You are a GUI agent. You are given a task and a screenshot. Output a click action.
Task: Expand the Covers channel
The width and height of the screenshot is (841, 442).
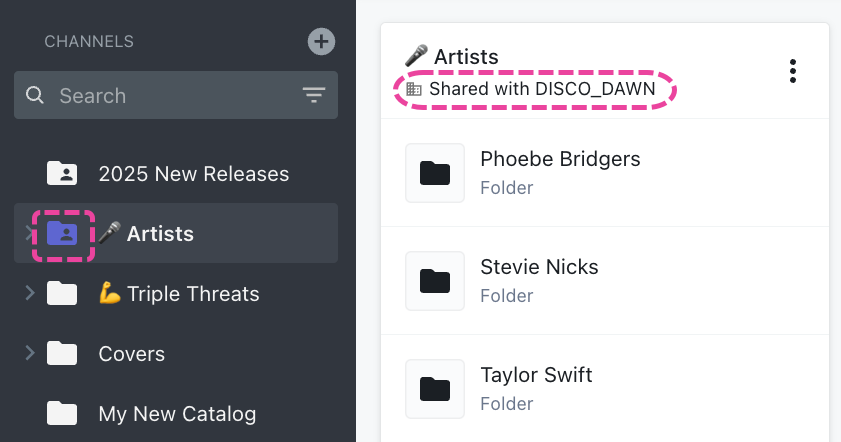(30, 353)
